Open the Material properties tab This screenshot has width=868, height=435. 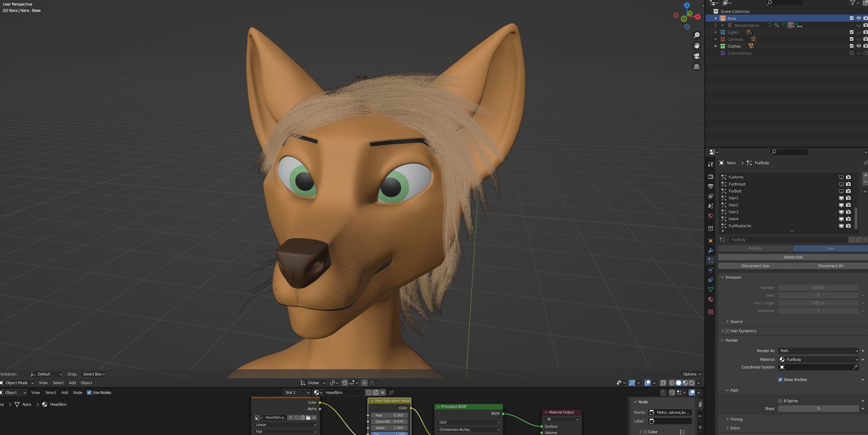tap(710, 299)
